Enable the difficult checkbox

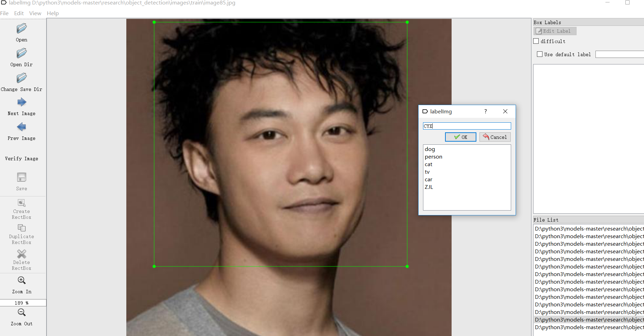[536, 41]
